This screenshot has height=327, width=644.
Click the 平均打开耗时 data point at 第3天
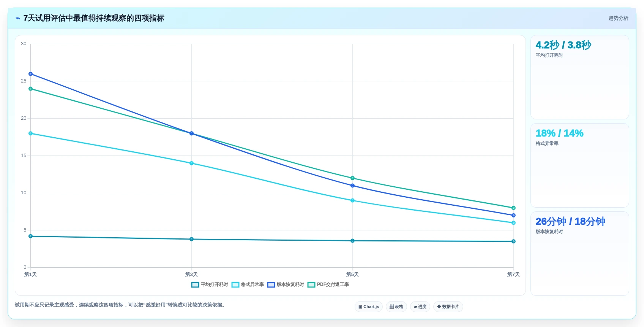(x=191, y=239)
